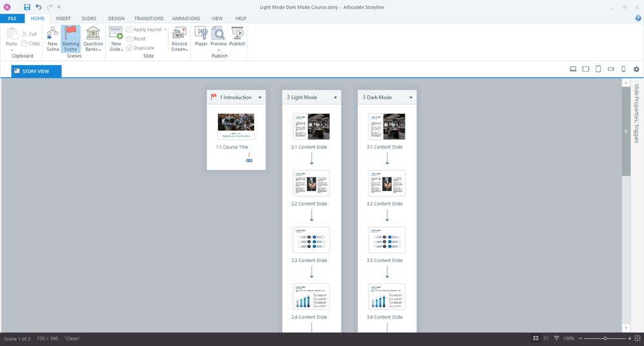Screen dimensions: 644x346
Task: Switch to phone portrait preview icon
Action: (623, 69)
